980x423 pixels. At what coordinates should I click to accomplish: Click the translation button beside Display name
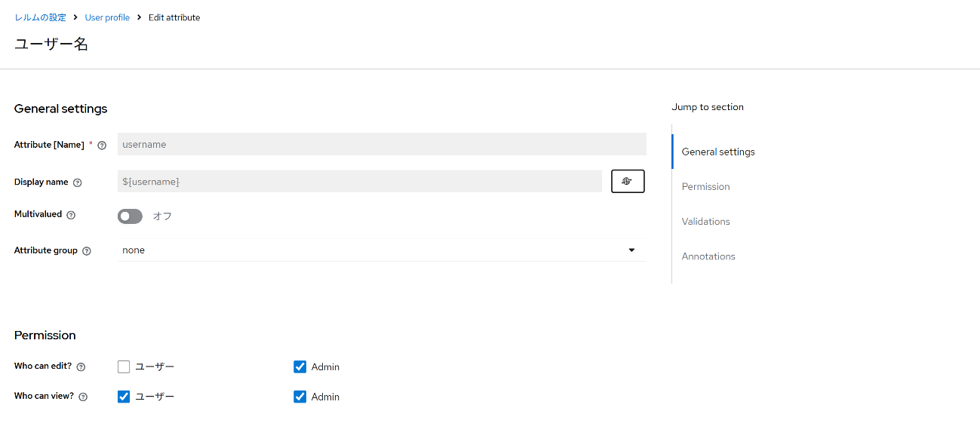pyautogui.click(x=627, y=182)
